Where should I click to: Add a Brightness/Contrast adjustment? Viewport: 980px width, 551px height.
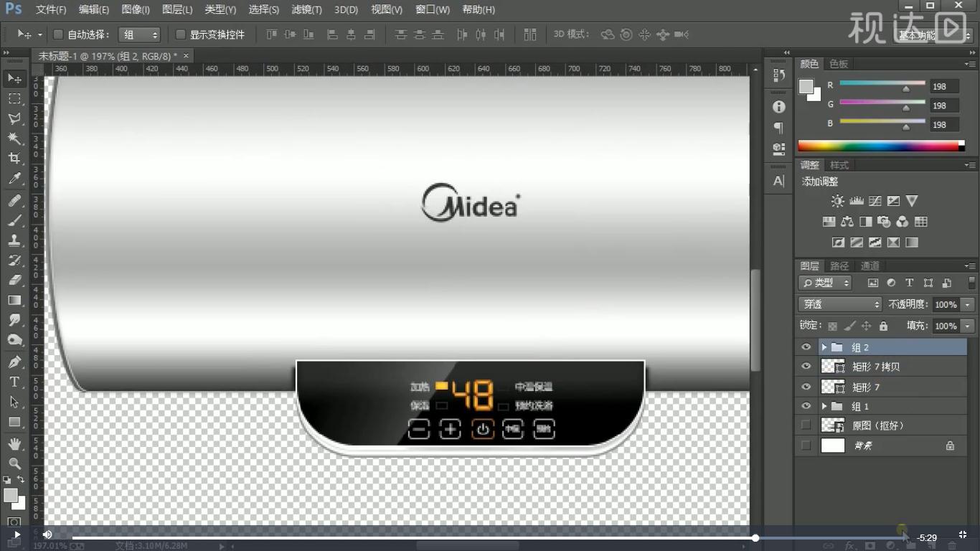[x=837, y=201]
